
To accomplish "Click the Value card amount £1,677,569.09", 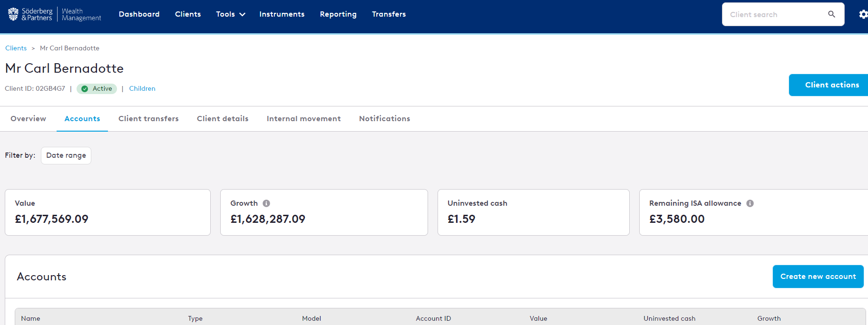I will 51,219.
